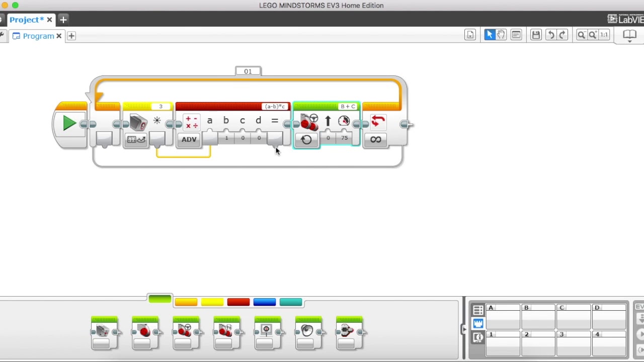Select the yellow Sensor palette tab
This screenshot has width=644, height=362.
click(212, 302)
